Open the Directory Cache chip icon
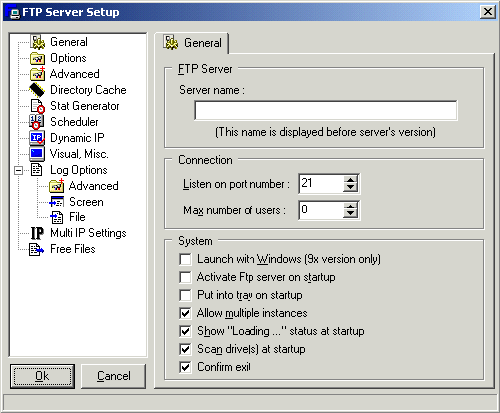 pyautogui.click(x=37, y=90)
